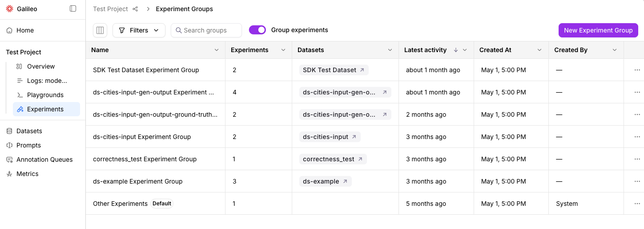The image size is (644, 229).
Task: Expand the Experiments column header menu
Action: point(283,50)
